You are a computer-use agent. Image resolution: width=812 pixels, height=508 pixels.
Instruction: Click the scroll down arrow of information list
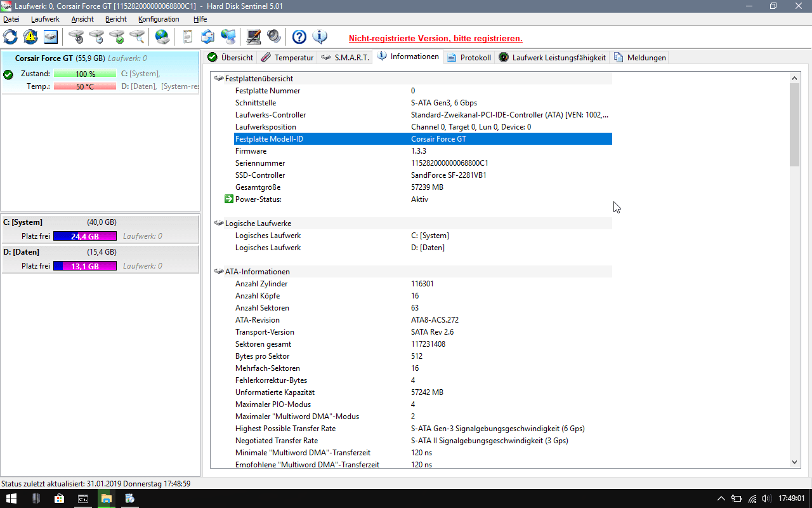click(x=795, y=463)
